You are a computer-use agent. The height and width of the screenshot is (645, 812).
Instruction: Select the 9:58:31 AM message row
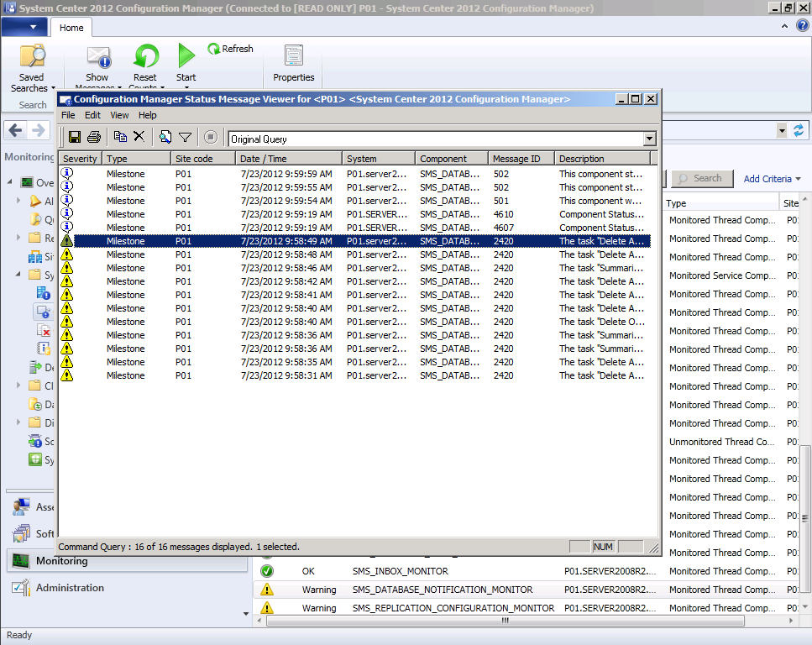[x=356, y=375]
